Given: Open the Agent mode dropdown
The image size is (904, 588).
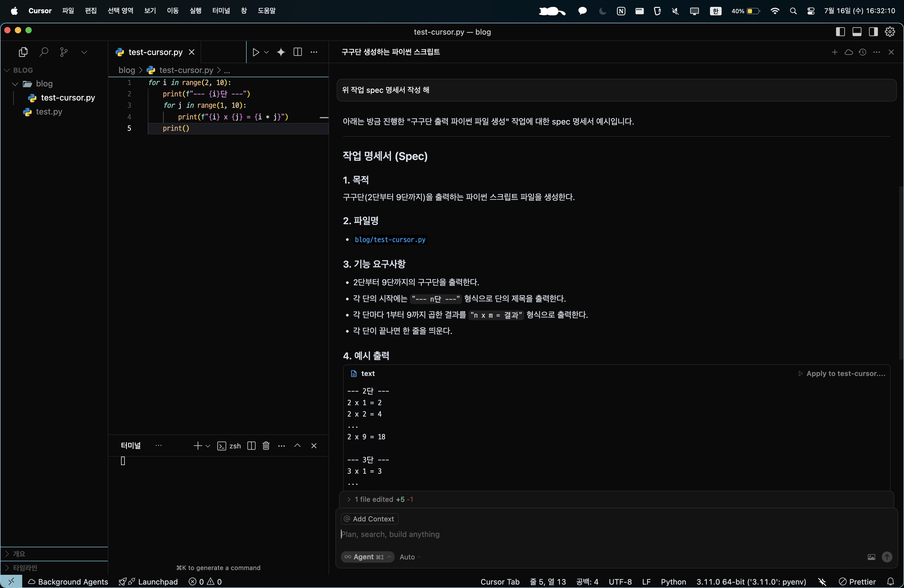Looking at the screenshot, I should (x=367, y=557).
